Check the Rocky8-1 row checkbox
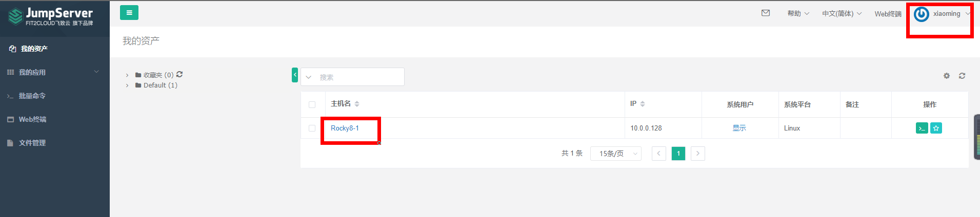The image size is (980, 217). point(312,128)
